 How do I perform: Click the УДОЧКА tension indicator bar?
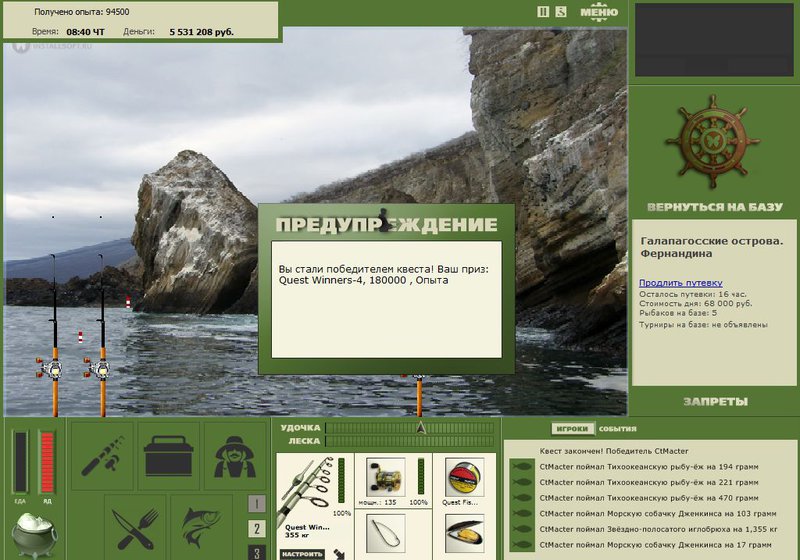410,428
